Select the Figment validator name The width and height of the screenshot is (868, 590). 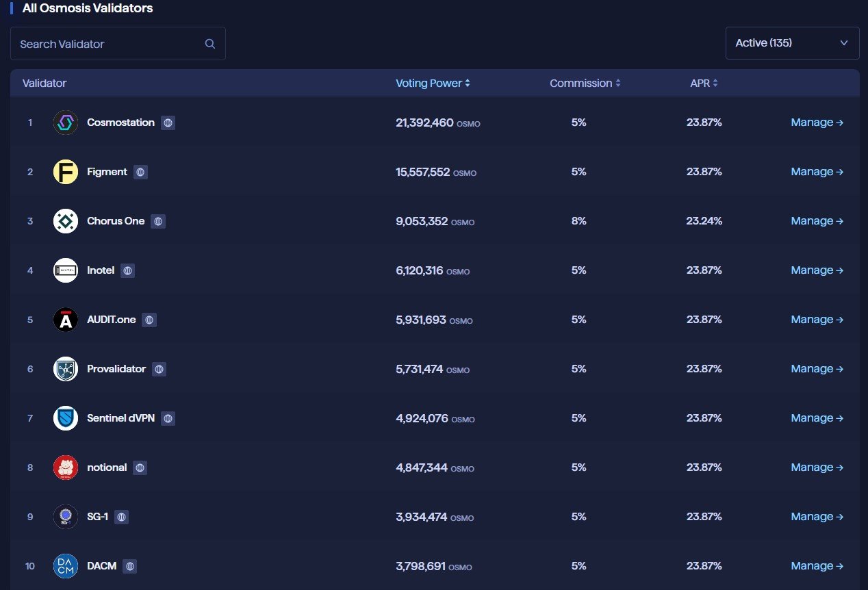click(107, 172)
